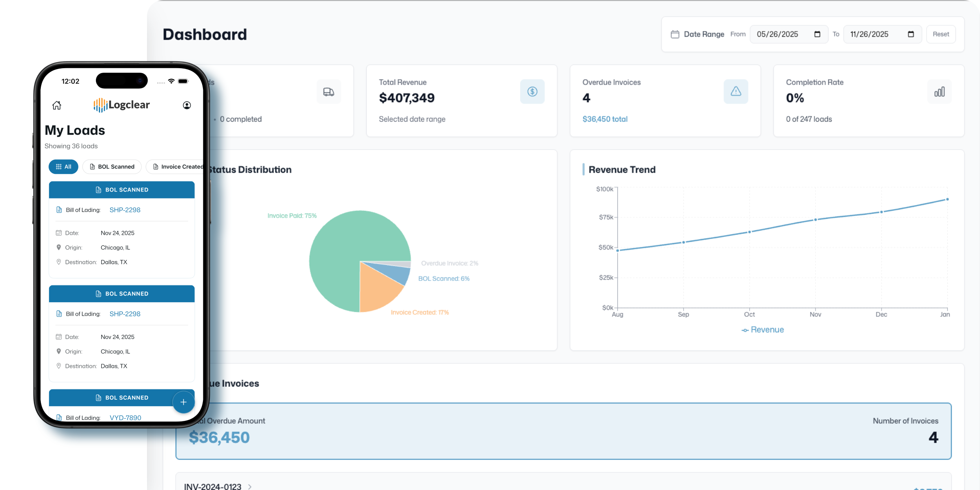This screenshot has height=490, width=980.
Task: Click the document icon on the BOL Scanned filter
Action: click(x=91, y=167)
